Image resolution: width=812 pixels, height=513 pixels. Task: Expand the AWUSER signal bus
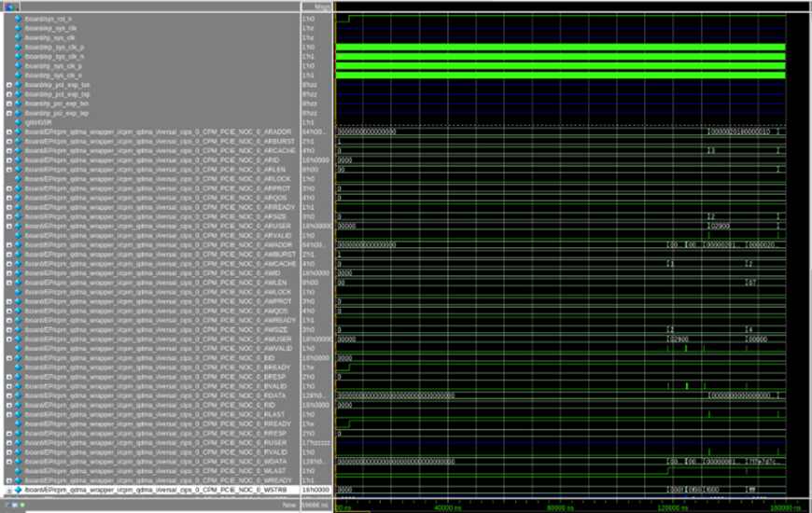point(8,340)
